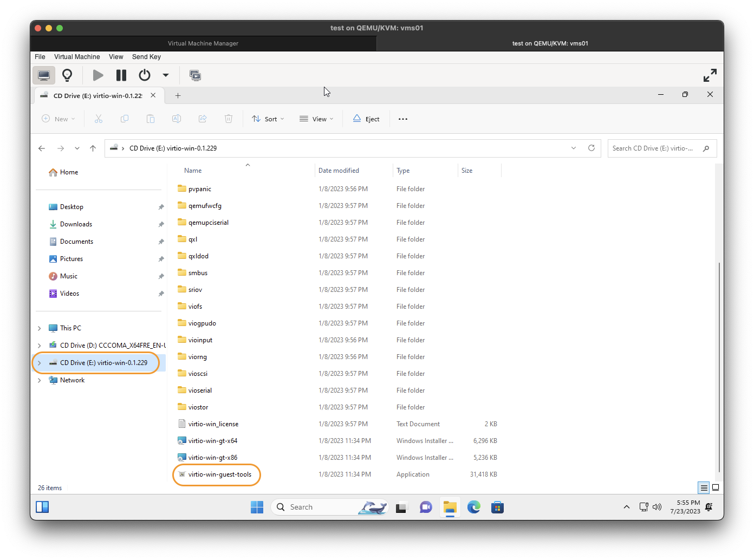Switch to Virtual Machine Manager tab
The width and height of the screenshot is (754, 560).
pos(203,43)
